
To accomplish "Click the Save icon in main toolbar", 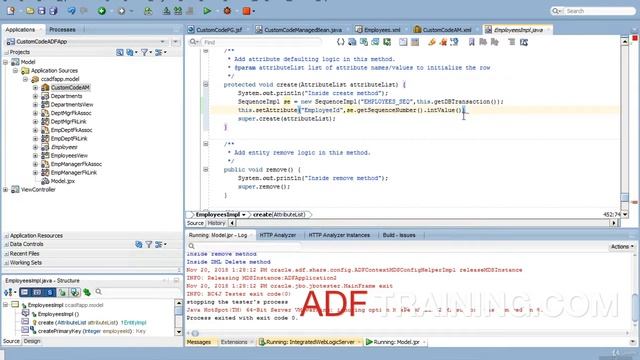I will click(41, 11).
